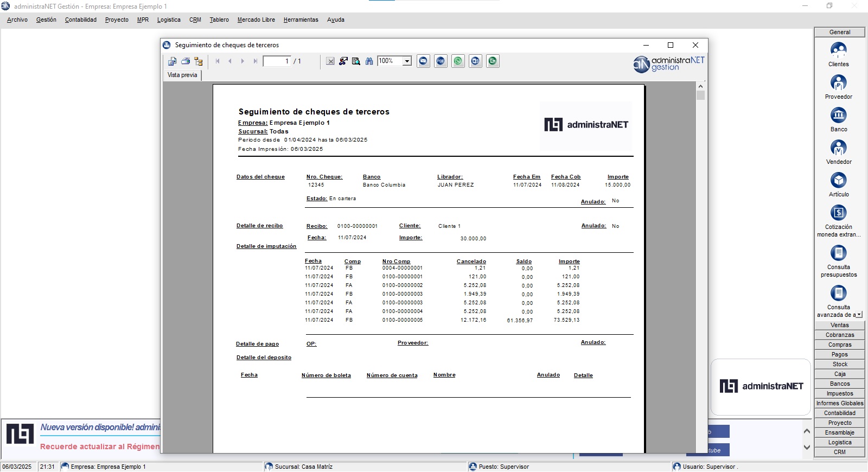Click the CRM sidebar button
868x472 pixels.
pos(840,452)
